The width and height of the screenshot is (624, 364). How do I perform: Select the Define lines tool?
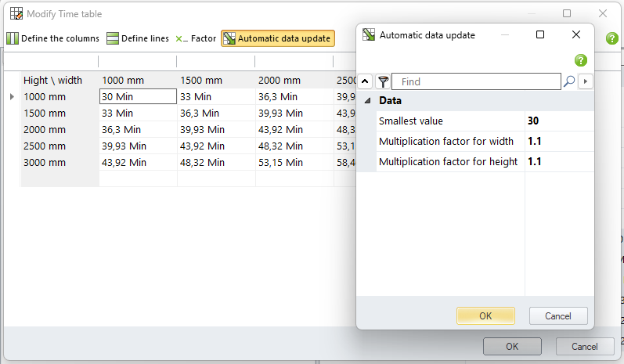tap(137, 38)
